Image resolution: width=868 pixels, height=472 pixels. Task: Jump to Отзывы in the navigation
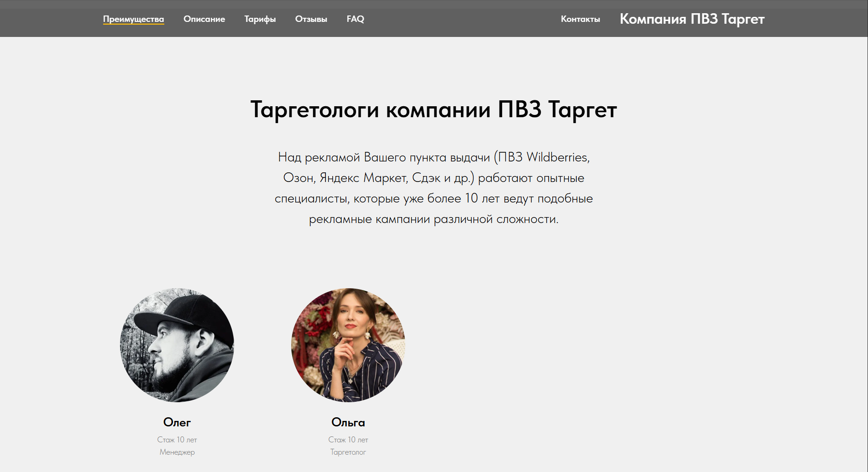click(311, 19)
